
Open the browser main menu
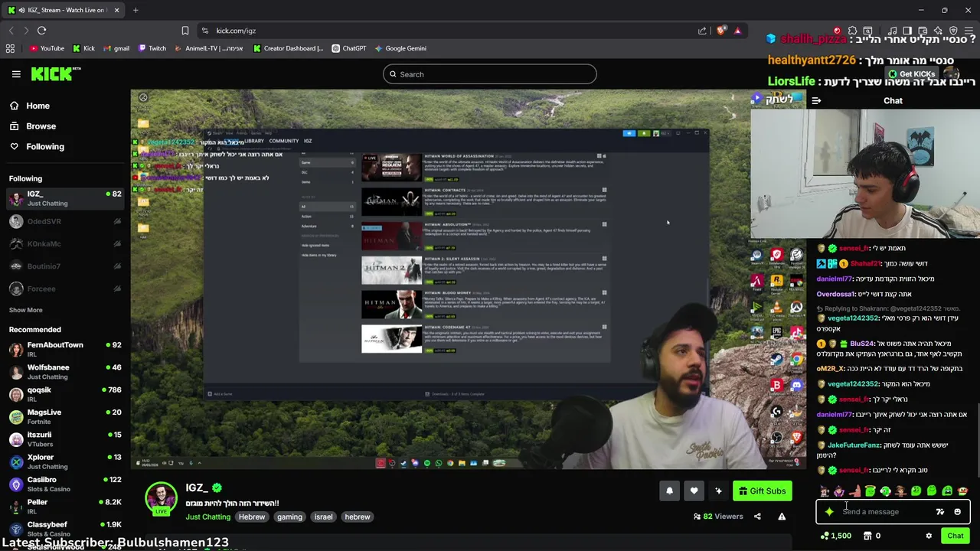968,31
